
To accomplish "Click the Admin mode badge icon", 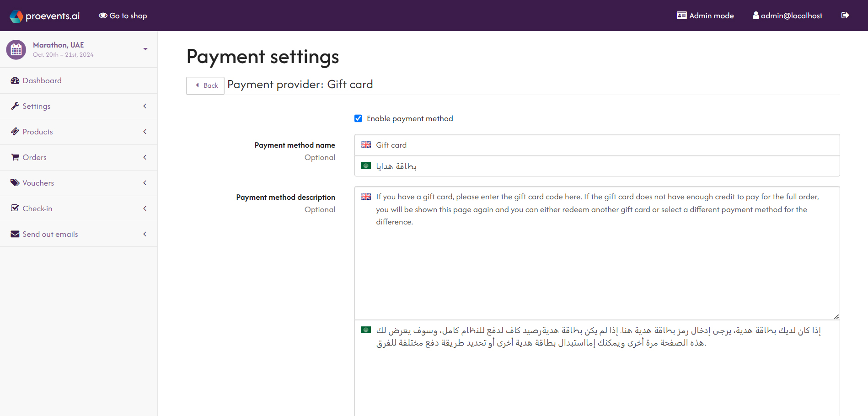I will [x=681, y=15].
